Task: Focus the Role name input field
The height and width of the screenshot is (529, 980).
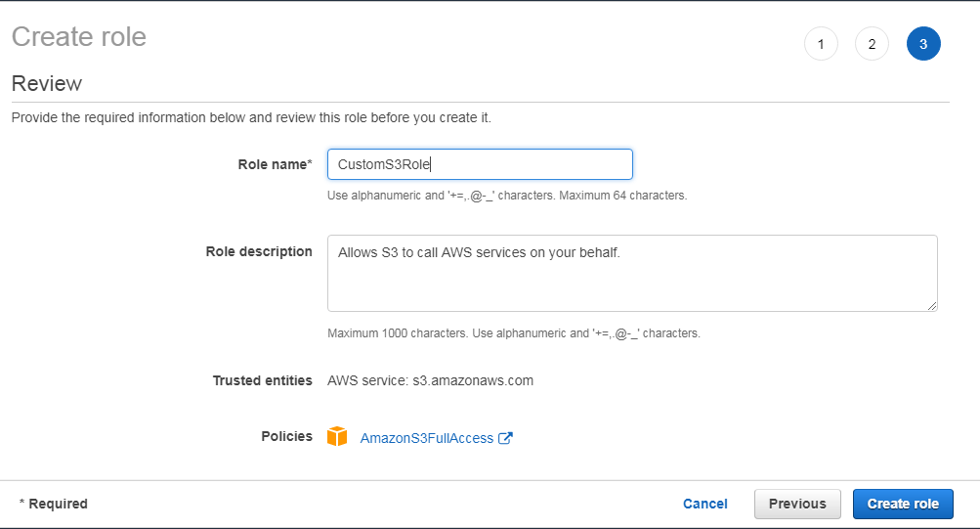Action: point(480,164)
